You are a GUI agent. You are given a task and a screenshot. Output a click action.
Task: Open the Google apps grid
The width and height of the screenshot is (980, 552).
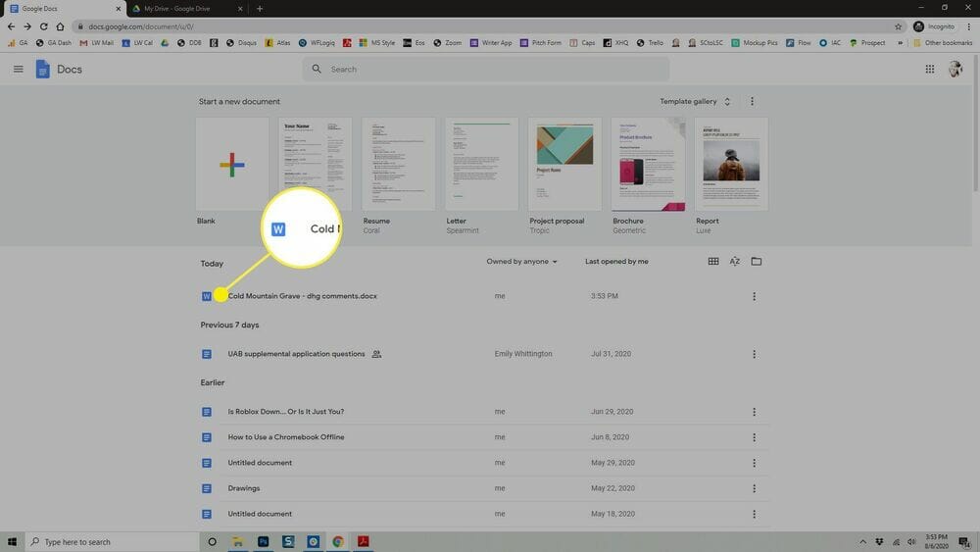(929, 69)
